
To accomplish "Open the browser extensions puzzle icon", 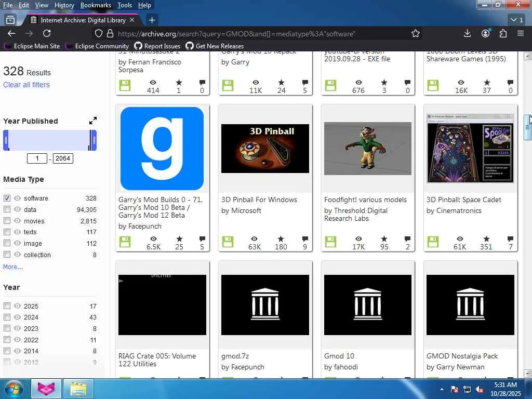I will coord(502,33).
